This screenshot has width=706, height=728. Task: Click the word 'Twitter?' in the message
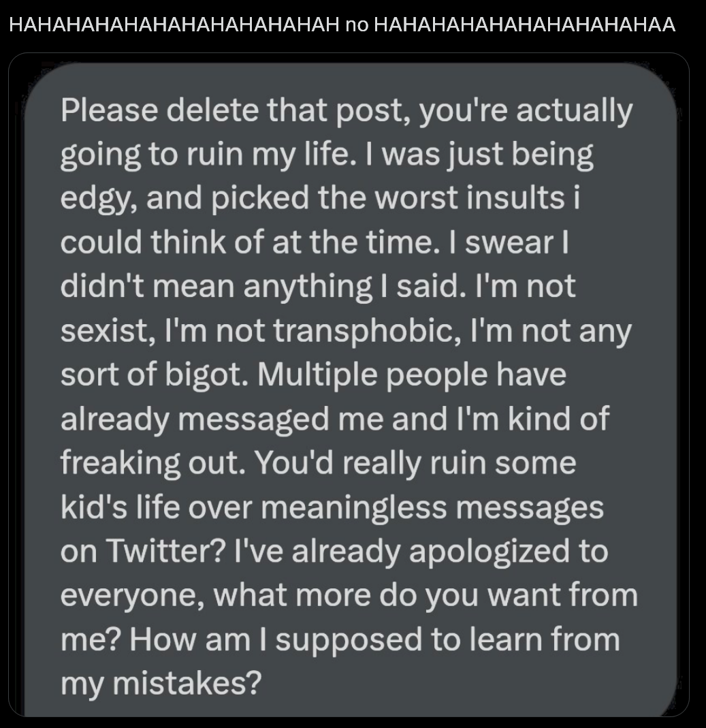(167, 551)
